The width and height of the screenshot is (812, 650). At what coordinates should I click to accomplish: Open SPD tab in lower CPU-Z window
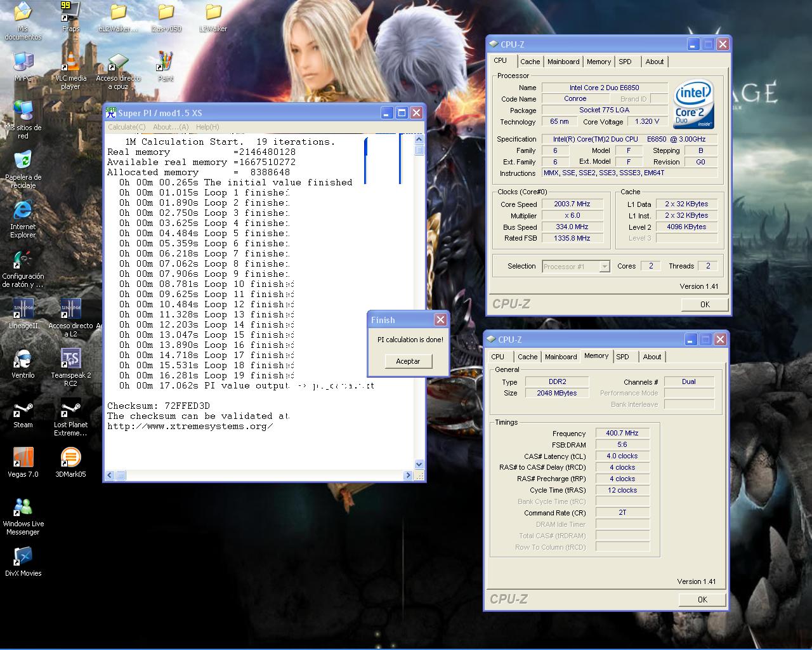click(x=622, y=357)
